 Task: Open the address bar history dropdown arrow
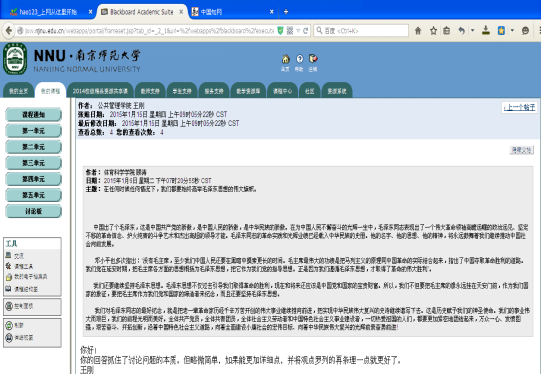pyautogui.click(x=298, y=31)
